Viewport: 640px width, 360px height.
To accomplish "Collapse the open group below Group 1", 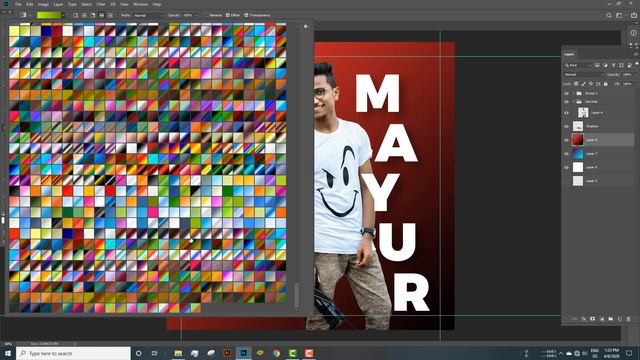I will (573, 102).
